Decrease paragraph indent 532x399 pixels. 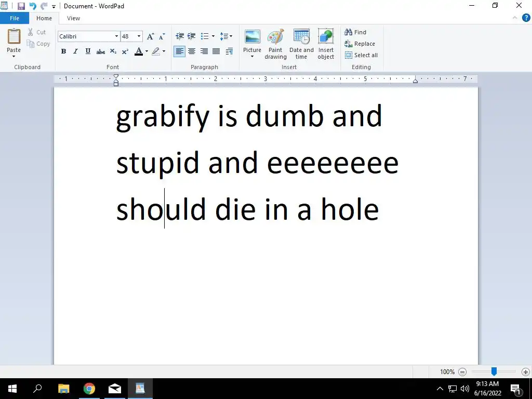[180, 36]
